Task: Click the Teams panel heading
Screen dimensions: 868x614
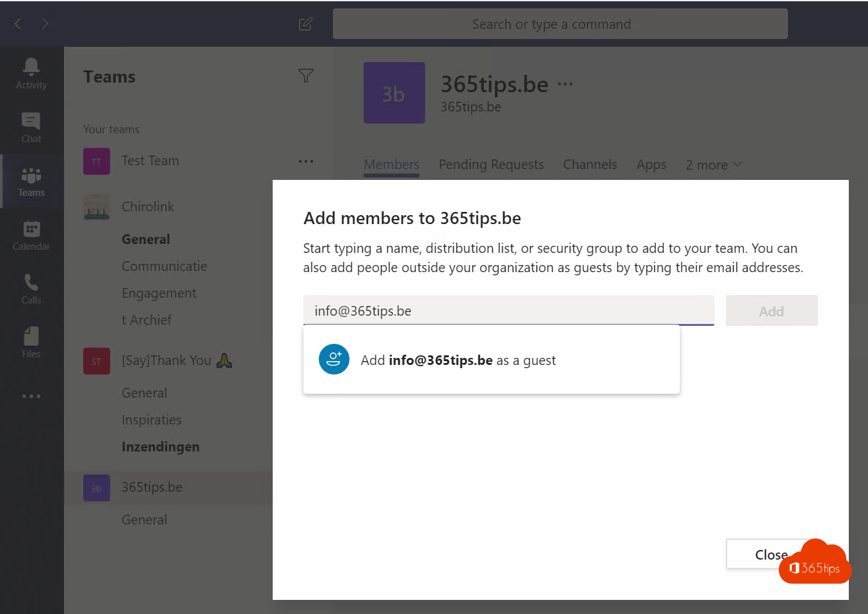Action: (109, 77)
